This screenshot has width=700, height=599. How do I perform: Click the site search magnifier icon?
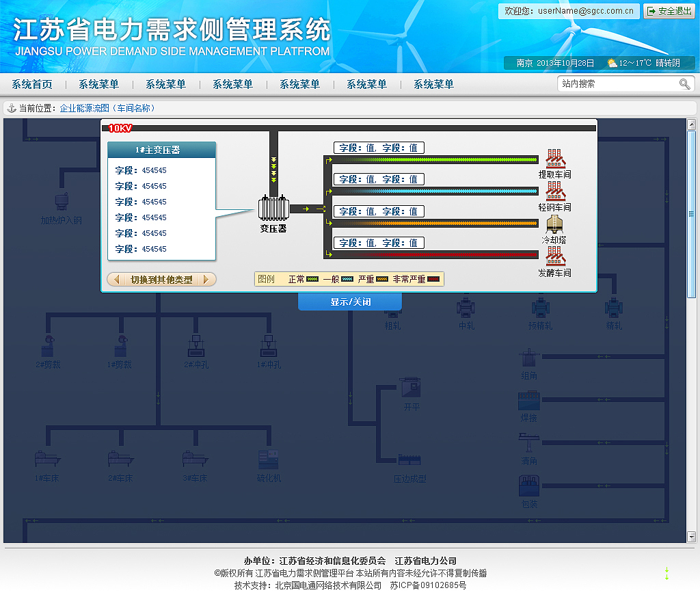[684, 83]
